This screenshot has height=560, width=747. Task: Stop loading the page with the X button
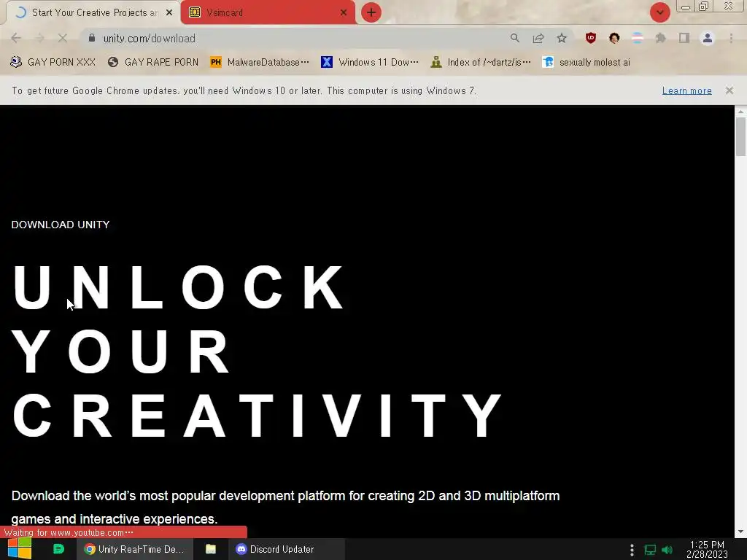point(63,38)
